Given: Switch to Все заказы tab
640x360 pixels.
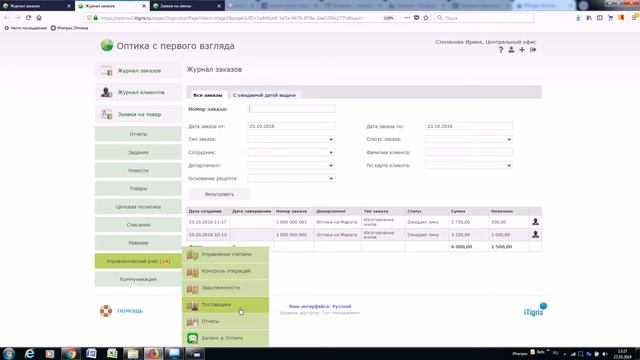Looking at the screenshot, I should pyautogui.click(x=208, y=95).
